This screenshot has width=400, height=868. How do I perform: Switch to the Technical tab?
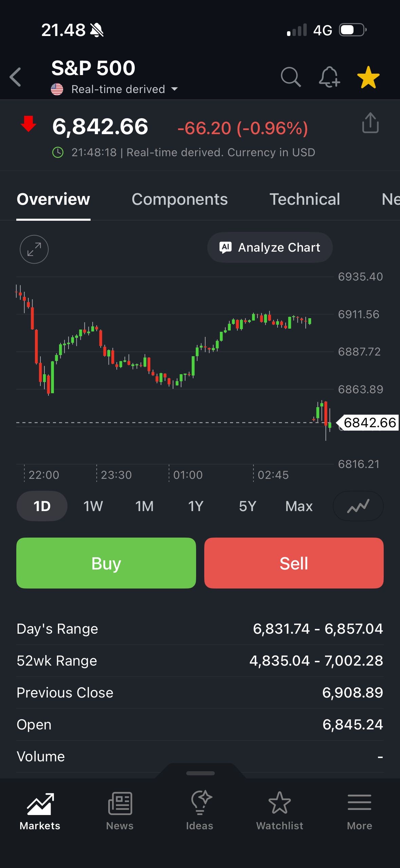point(305,199)
